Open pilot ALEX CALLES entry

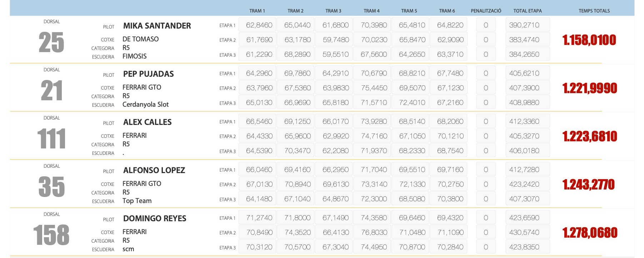147,122
